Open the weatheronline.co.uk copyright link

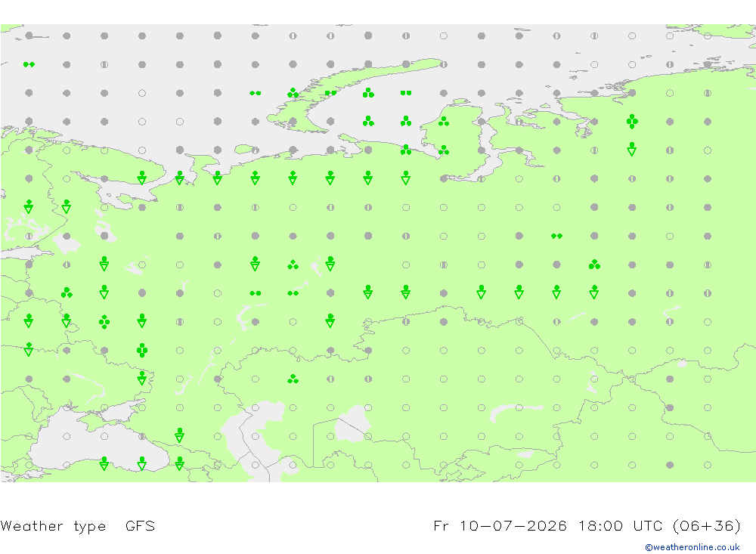pos(692,547)
